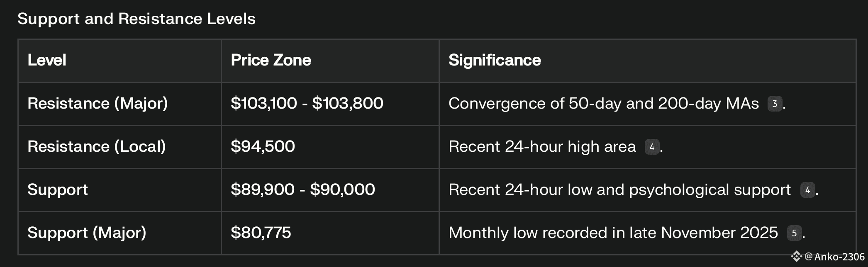868x267 pixels.
Task: Click the Support and Resistance Levels heading
Action: point(137,19)
